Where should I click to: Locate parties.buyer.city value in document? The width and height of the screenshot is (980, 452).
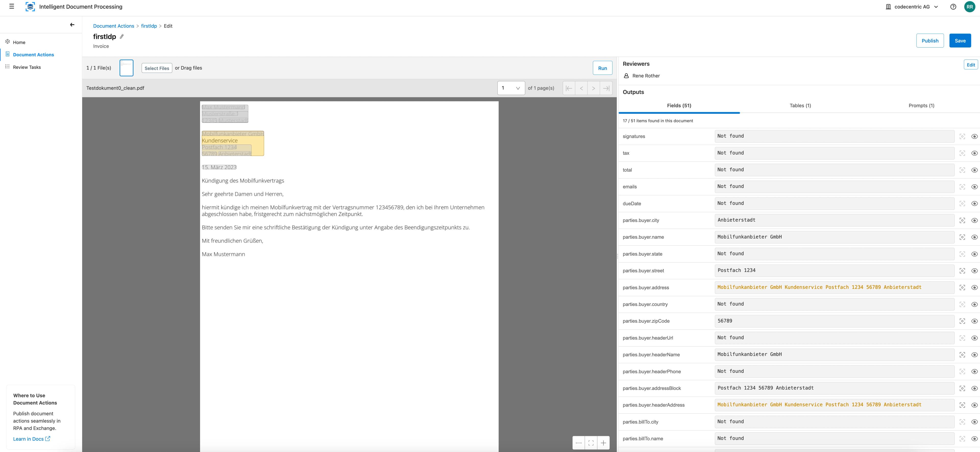962,220
